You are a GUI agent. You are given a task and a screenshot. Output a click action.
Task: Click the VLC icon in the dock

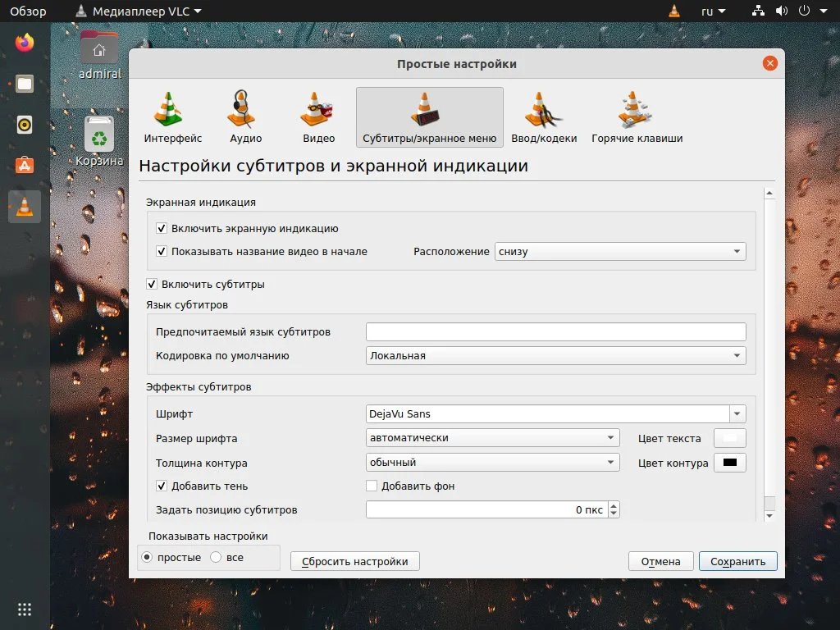24,207
